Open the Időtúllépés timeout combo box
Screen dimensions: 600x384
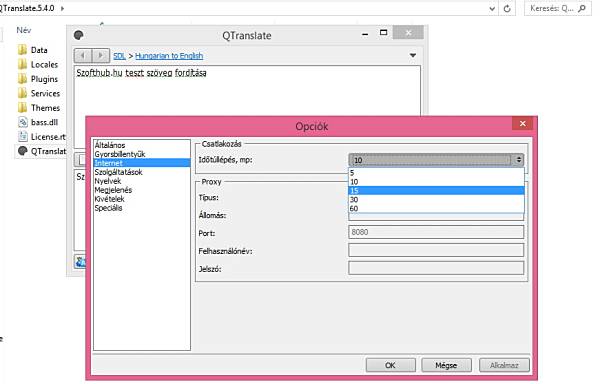436,160
